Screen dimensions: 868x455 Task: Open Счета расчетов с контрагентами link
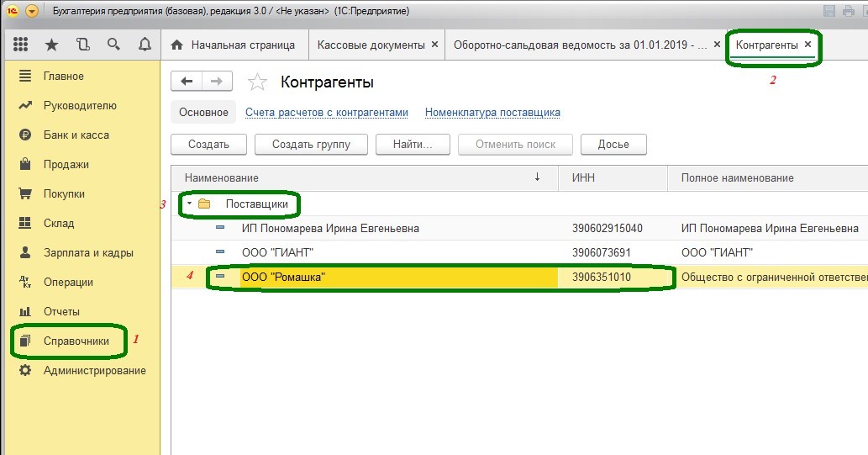tap(327, 113)
